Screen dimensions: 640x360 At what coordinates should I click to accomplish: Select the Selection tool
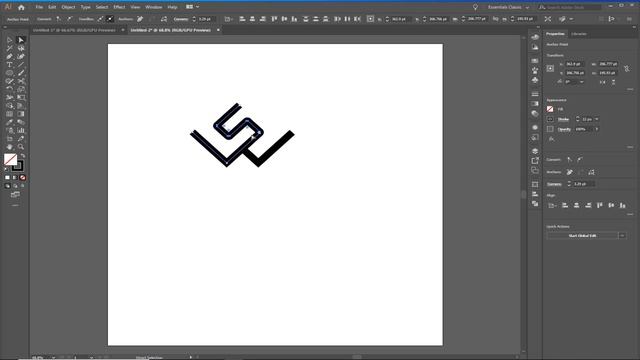(9, 40)
